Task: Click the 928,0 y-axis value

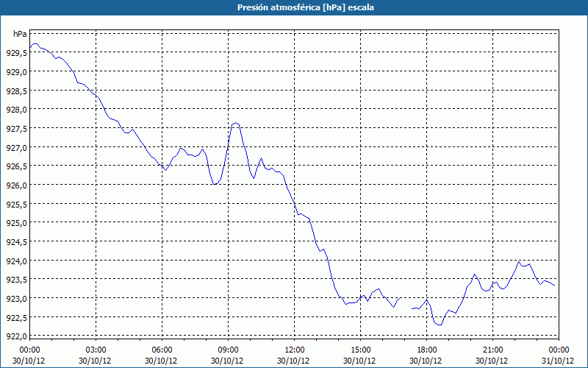Action: pos(17,109)
